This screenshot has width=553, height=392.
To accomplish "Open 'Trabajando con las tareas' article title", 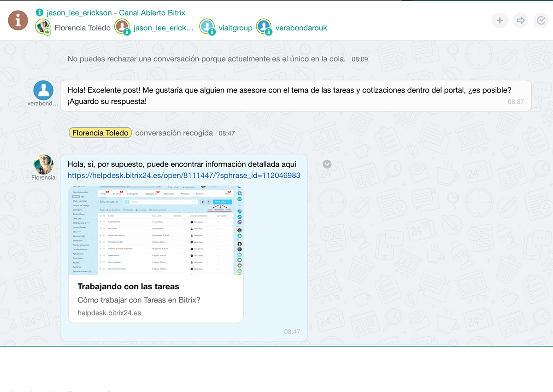I will click(x=128, y=287).
